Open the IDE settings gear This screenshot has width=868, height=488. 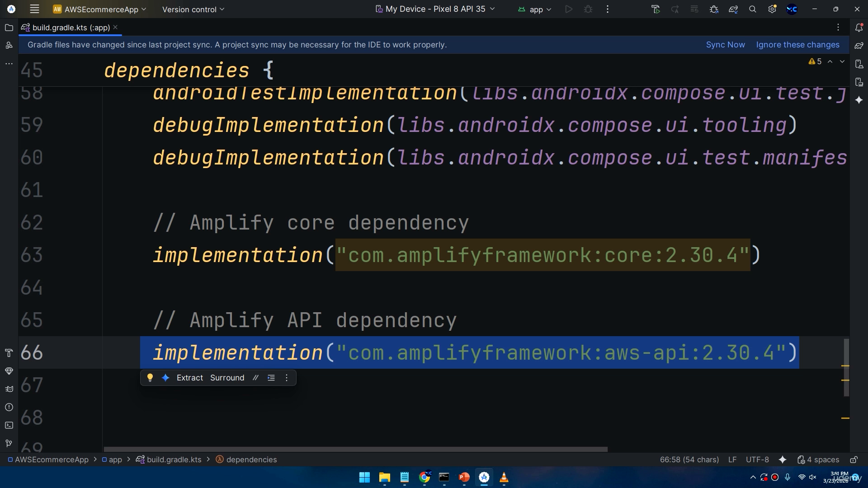click(x=772, y=9)
